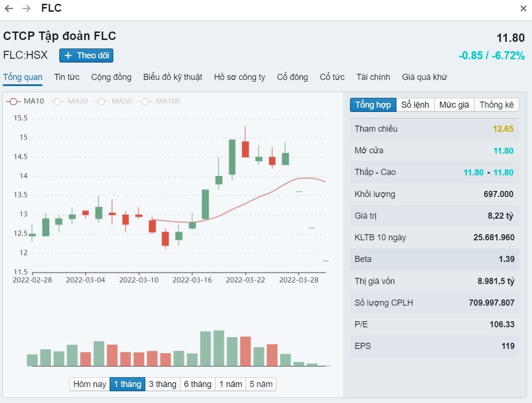The image size is (532, 403).
Task: Click the KLTB 10 ngày value 25.681.960
Action: (493, 237)
